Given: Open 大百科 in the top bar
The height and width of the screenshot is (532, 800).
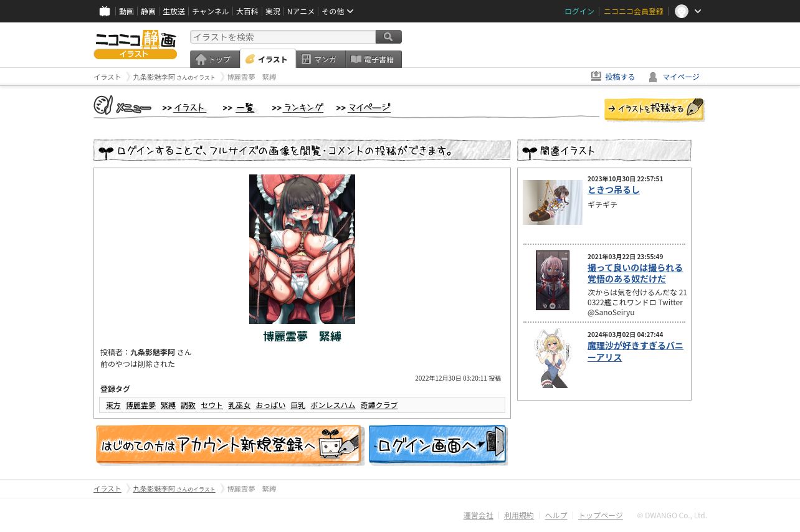Looking at the screenshot, I should click(x=247, y=11).
